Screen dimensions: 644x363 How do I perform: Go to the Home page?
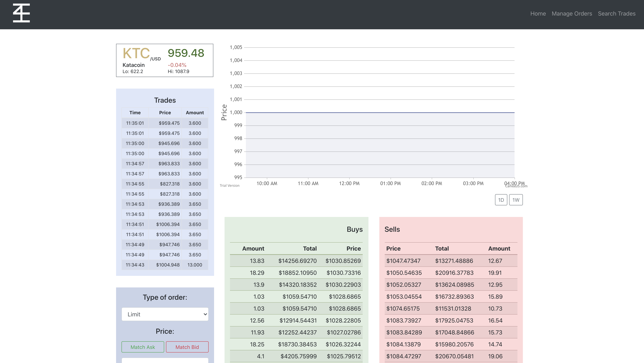point(538,14)
